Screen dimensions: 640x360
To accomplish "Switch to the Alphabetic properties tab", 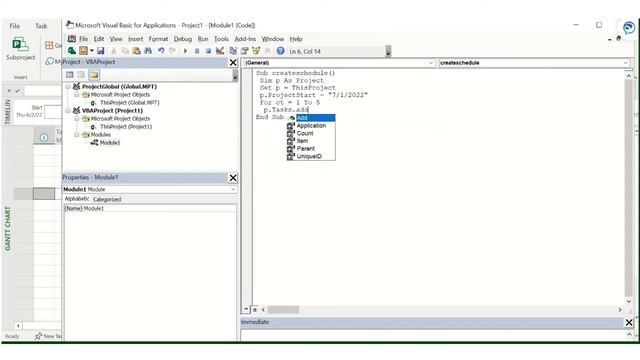I will (x=77, y=199).
